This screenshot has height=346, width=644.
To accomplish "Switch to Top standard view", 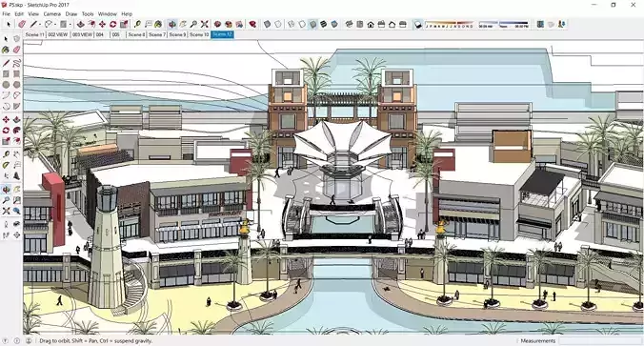I will click(360, 25).
